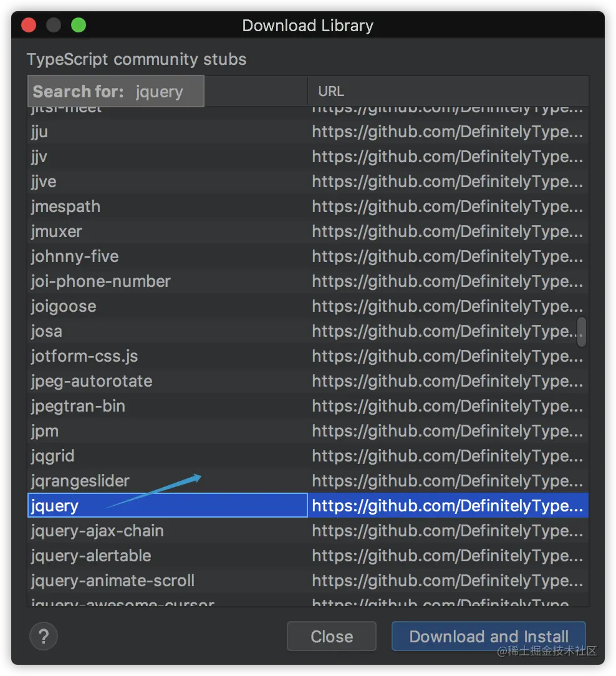The width and height of the screenshot is (616, 676).
Task: Select the jquery-alertable library row
Action: 308,556
